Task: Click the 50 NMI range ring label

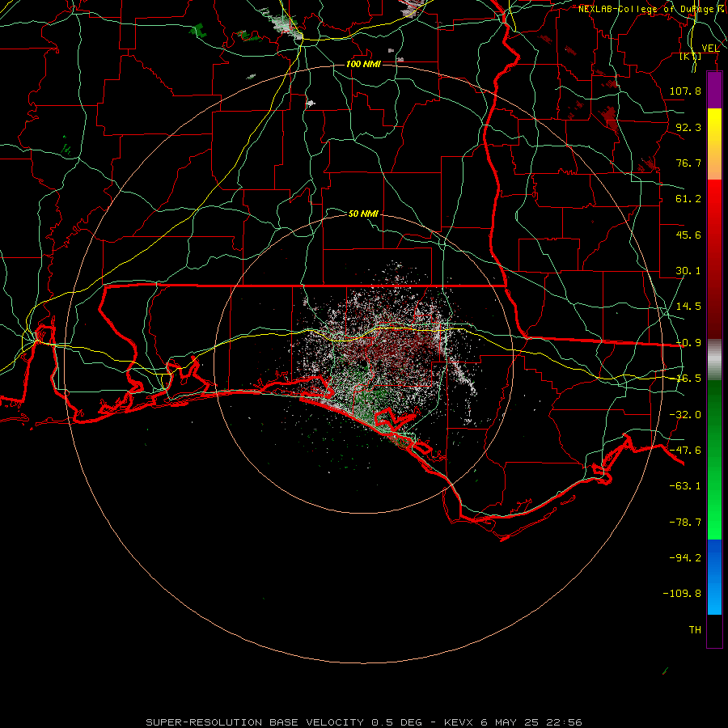Action: [x=363, y=214]
